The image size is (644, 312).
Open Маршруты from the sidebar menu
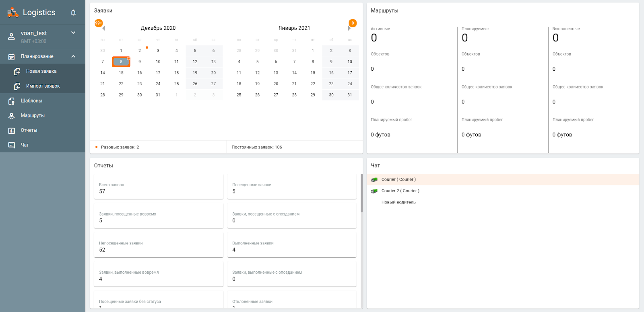click(x=33, y=116)
